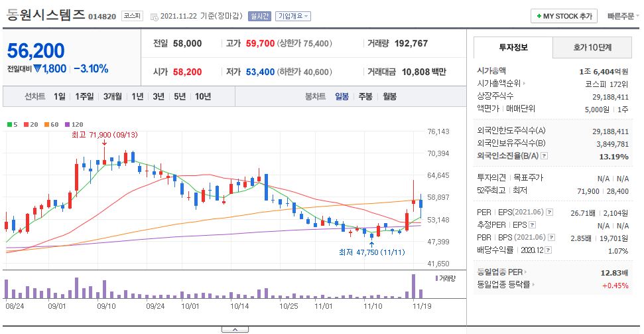
Task: Click the 외국인소진율 value 13.19%
Action: pyautogui.click(x=613, y=156)
